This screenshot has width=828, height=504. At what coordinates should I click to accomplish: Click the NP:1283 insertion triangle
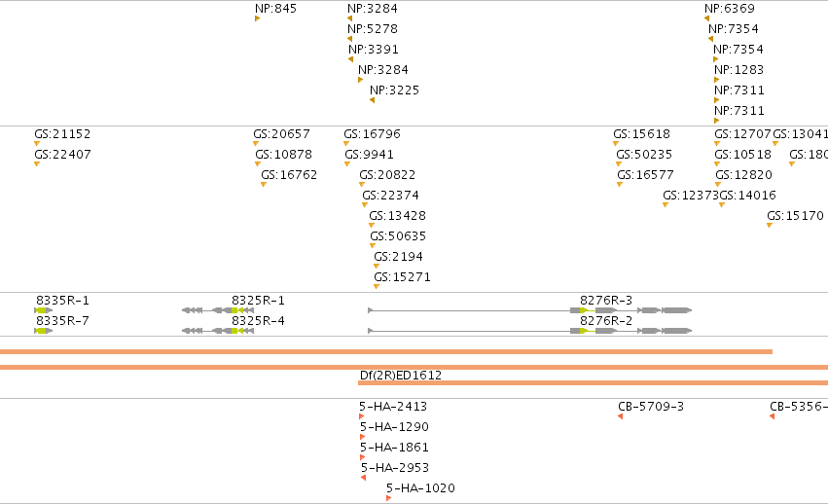point(716,81)
